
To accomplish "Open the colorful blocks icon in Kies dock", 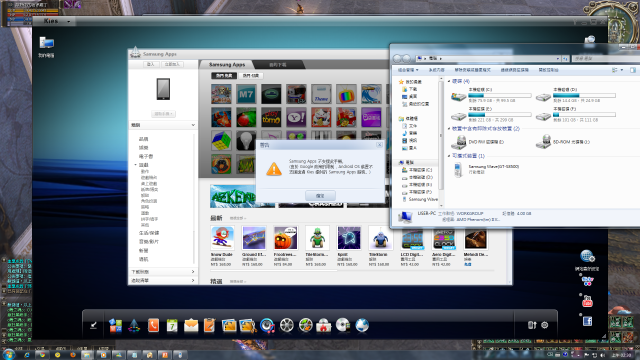I will pyautogui.click(x=116, y=325).
